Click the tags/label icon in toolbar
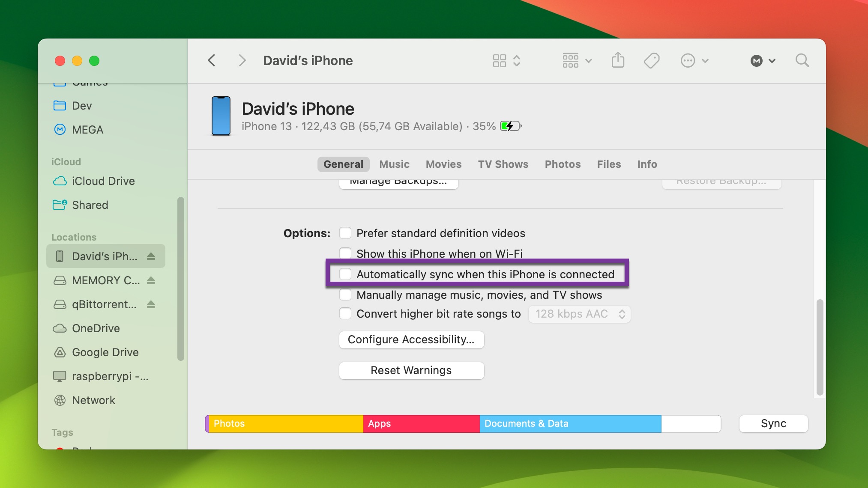Screen dimensions: 868x488 [x=652, y=60]
